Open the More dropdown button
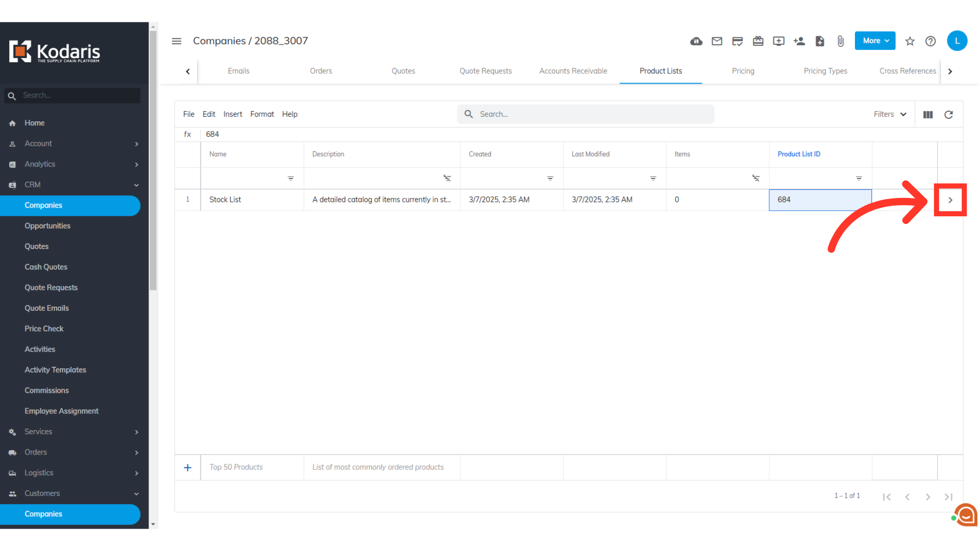Image resolution: width=980 pixels, height=551 pixels. pos(875,41)
